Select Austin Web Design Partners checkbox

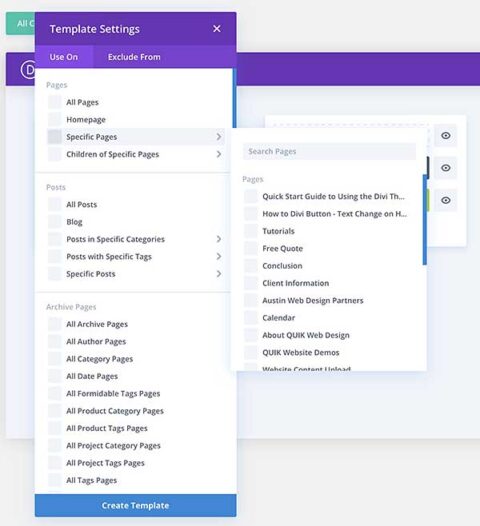pos(251,301)
